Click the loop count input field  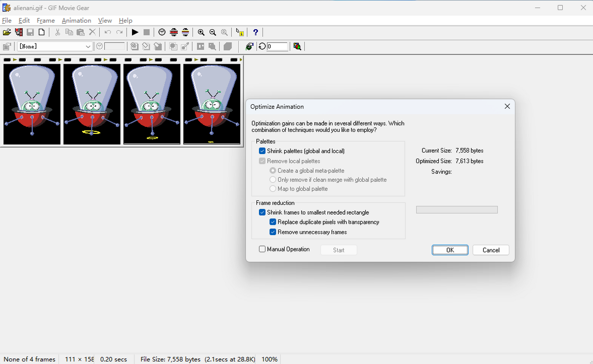coord(277,46)
